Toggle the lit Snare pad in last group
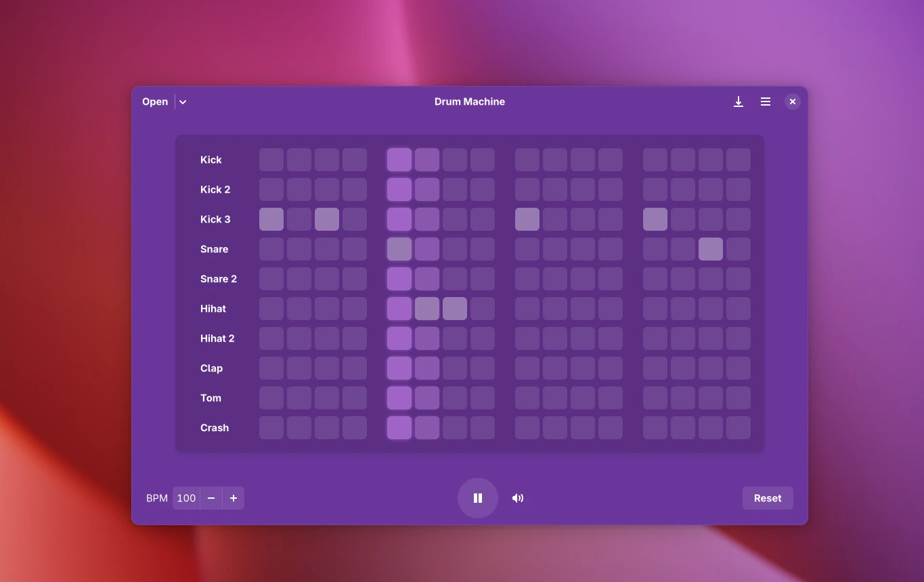Screen dimensions: 924x582 [710, 249]
